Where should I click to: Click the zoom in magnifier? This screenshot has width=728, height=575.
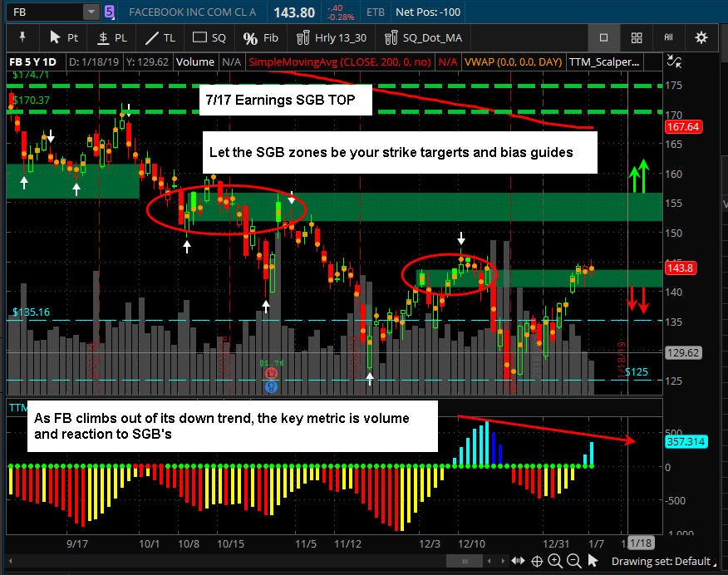pyautogui.click(x=555, y=561)
